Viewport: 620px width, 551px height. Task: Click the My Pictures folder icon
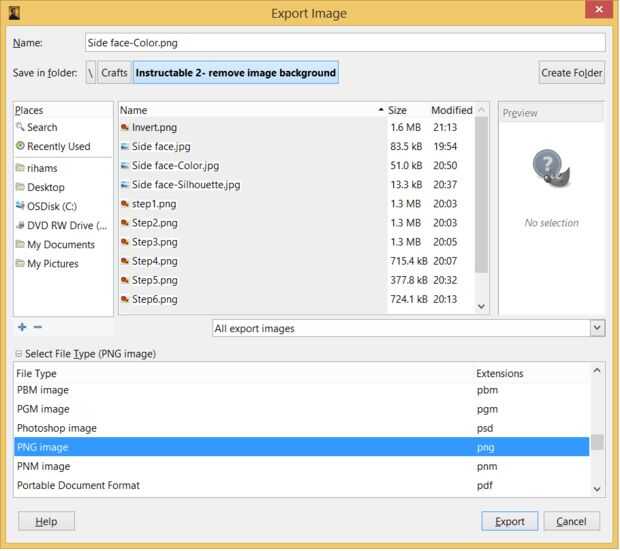(x=20, y=263)
